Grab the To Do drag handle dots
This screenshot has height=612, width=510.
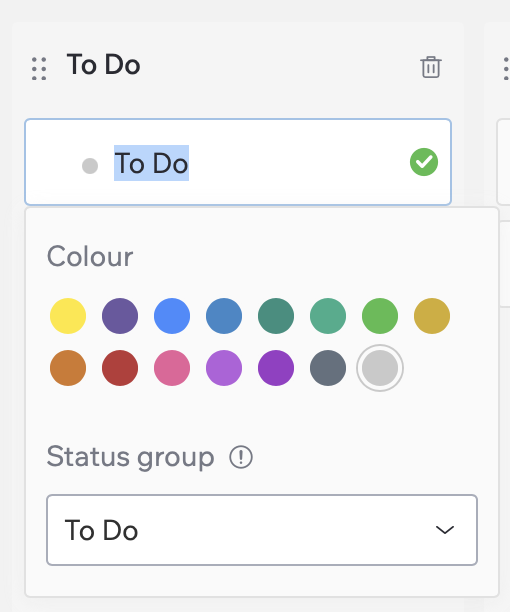[x=39, y=69]
